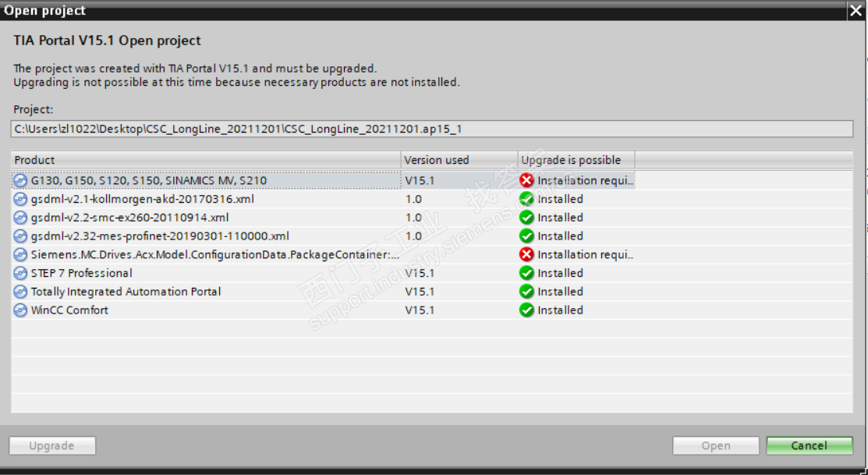Click the product icon beside gsdml-v2.2-smc-ex260 file
The width and height of the screenshot is (868, 475).
20,218
